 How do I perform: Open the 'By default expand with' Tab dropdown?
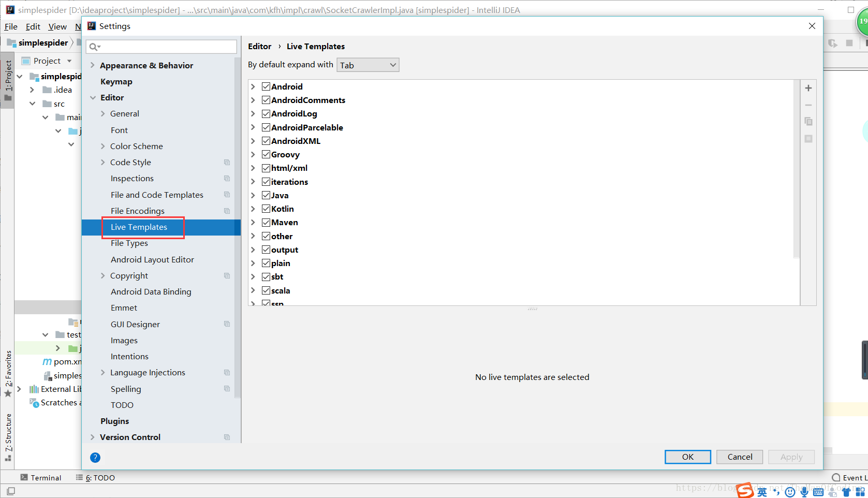pyautogui.click(x=368, y=65)
